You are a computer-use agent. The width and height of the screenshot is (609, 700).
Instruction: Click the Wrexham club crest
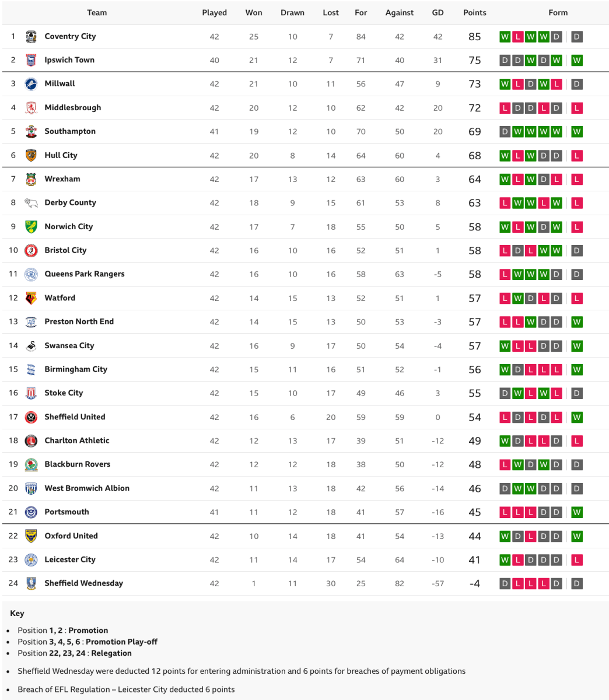(31, 179)
